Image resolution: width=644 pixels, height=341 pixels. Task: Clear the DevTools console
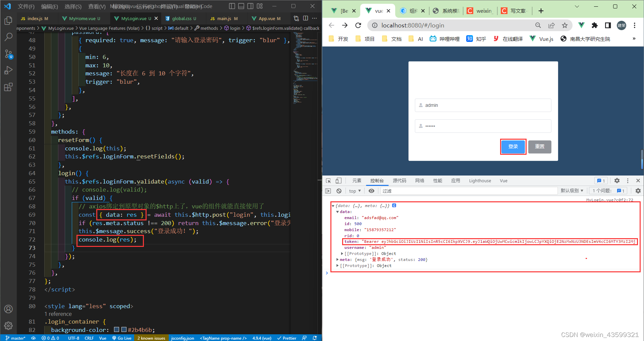point(339,191)
